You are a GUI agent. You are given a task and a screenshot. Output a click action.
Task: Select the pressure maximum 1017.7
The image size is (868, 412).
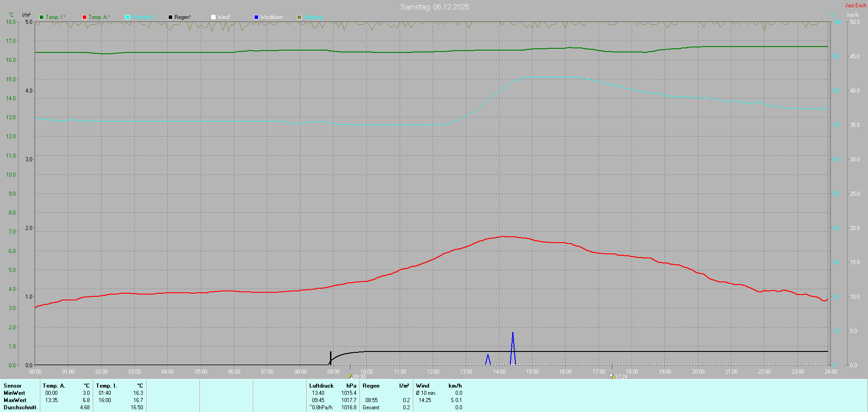coord(349,400)
